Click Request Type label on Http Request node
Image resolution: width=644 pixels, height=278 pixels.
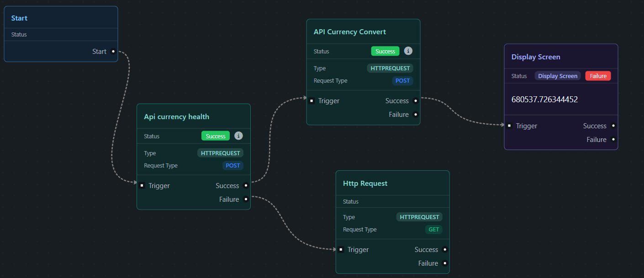point(360,229)
